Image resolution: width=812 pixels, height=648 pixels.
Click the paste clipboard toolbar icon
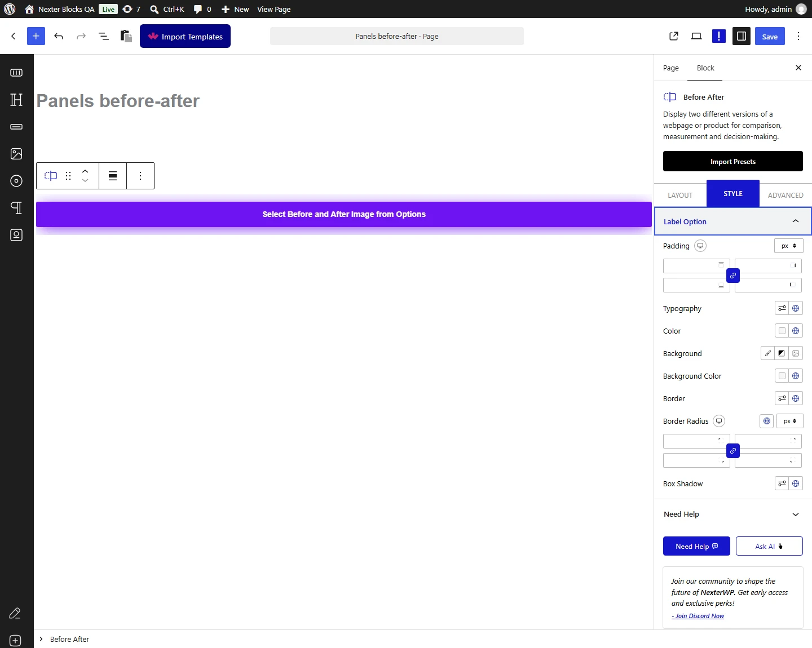(126, 36)
